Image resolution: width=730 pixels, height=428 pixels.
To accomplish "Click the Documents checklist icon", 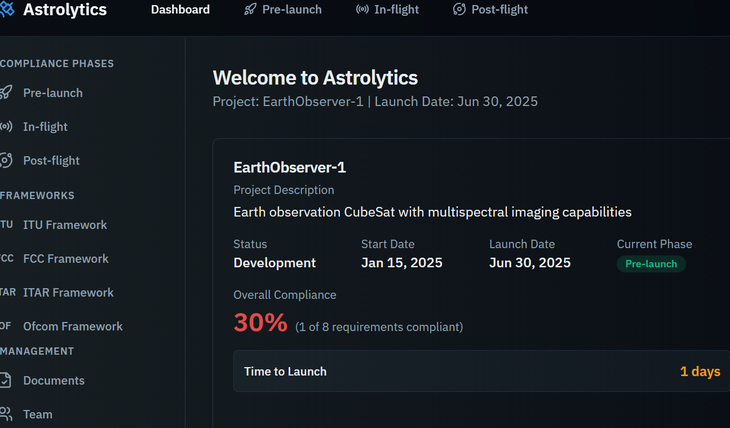I will [x=5, y=381].
